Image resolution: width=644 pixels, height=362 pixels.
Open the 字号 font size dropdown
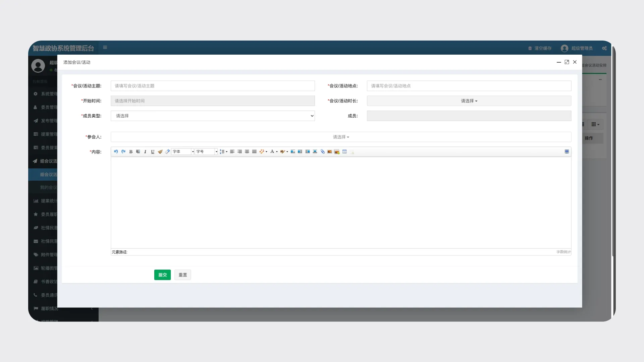pos(207,152)
